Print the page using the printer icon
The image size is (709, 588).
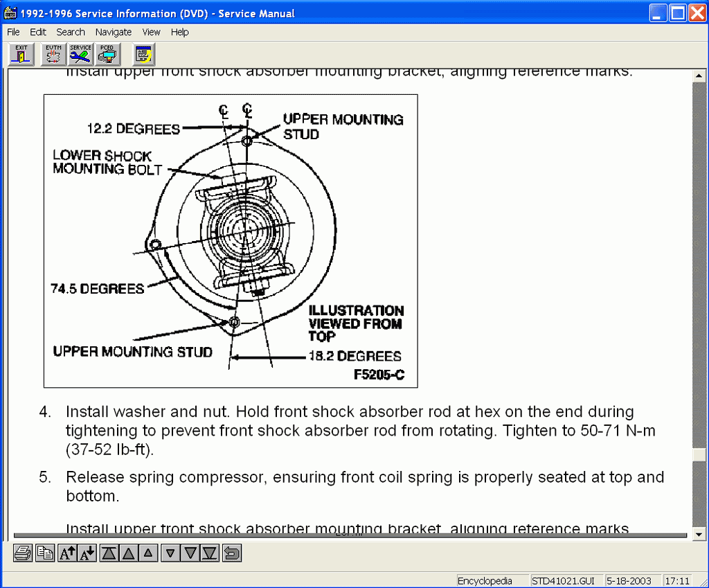coord(23,553)
